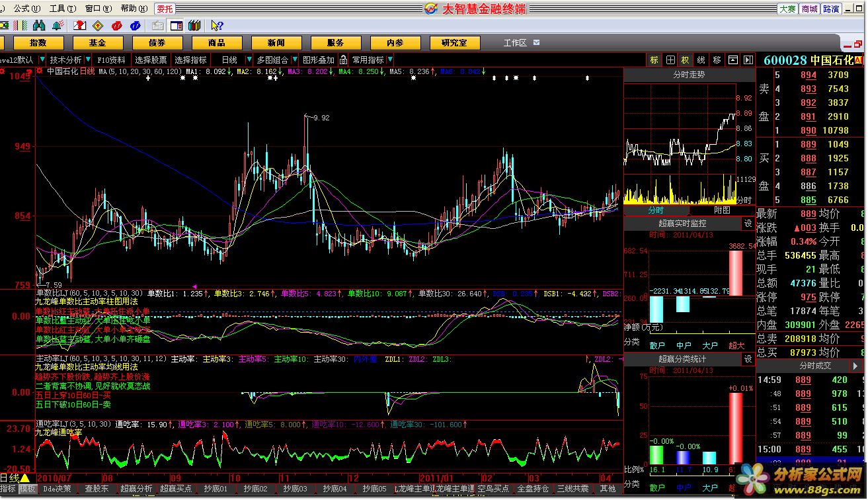868x500 pixels.
Task: Toggle the 移 move button
Action: pyautogui.click(x=717, y=60)
